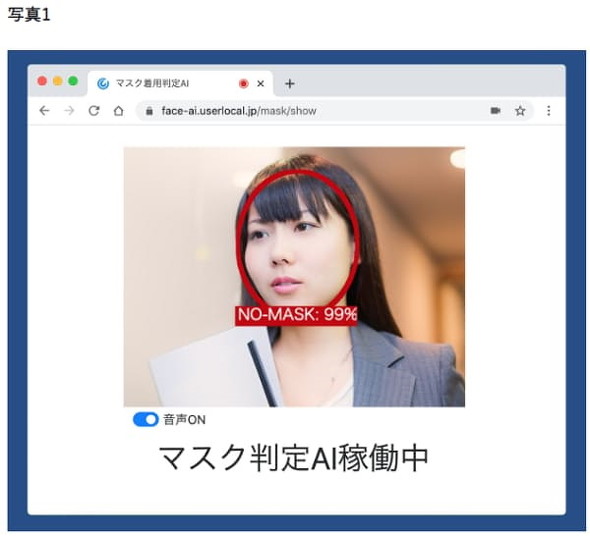
Task: Click the yellow minimize window button
Action: (x=58, y=81)
